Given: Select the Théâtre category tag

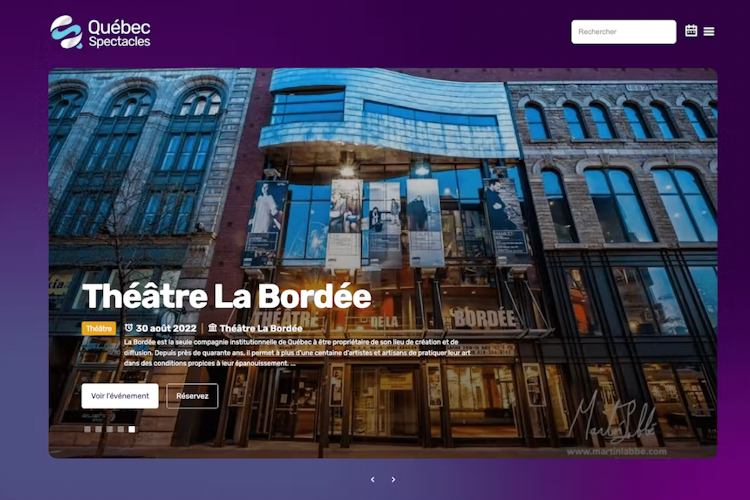Looking at the screenshot, I should point(99,328).
